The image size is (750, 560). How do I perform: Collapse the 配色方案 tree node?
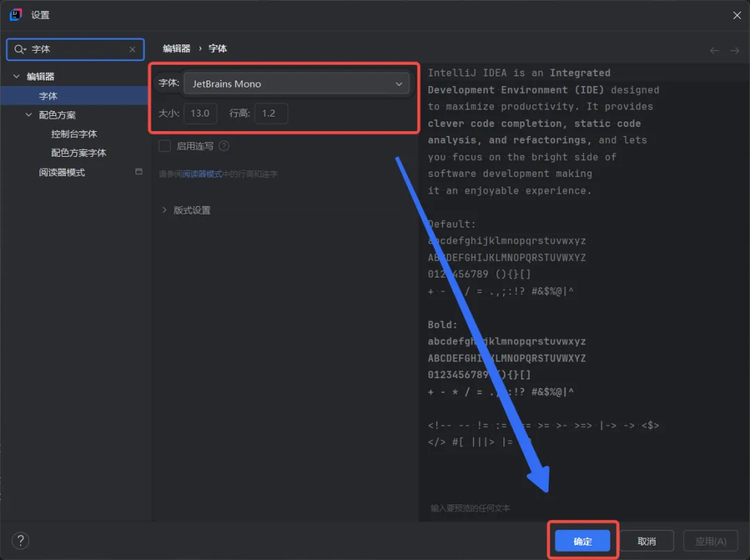tap(28, 114)
